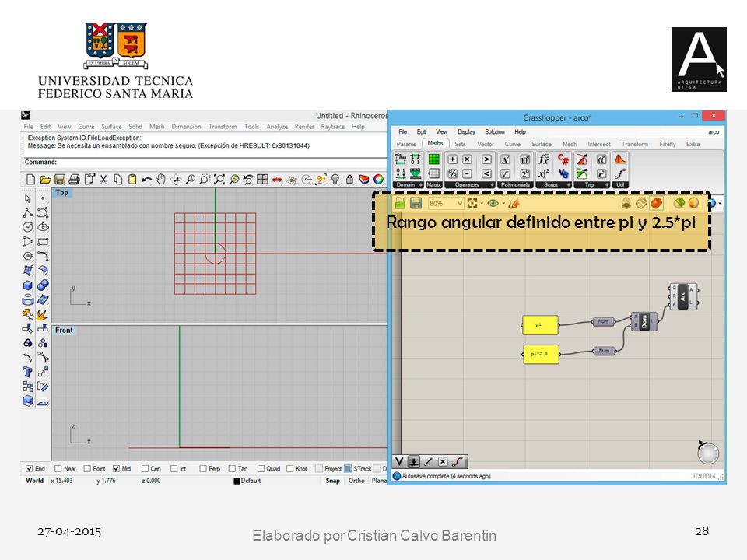Click Grasshopper Addition operator icon

(x=453, y=159)
